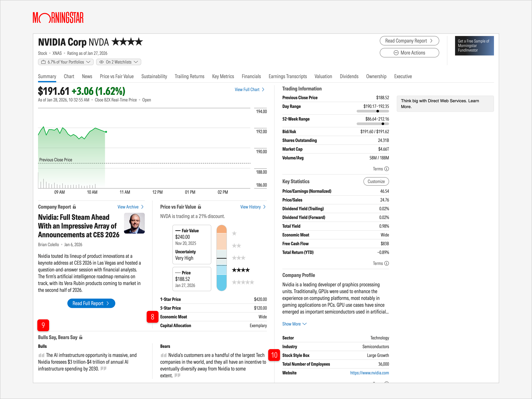The width and height of the screenshot is (532, 399).
Task: Click the ellipsis icon in More Actions
Action: [396, 53]
